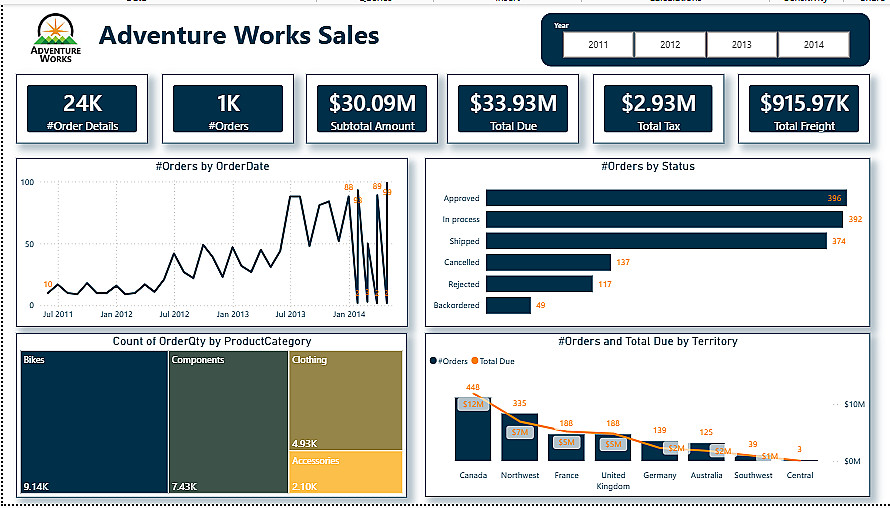
Task: Click the 1K #Orders card
Action: click(228, 109)
